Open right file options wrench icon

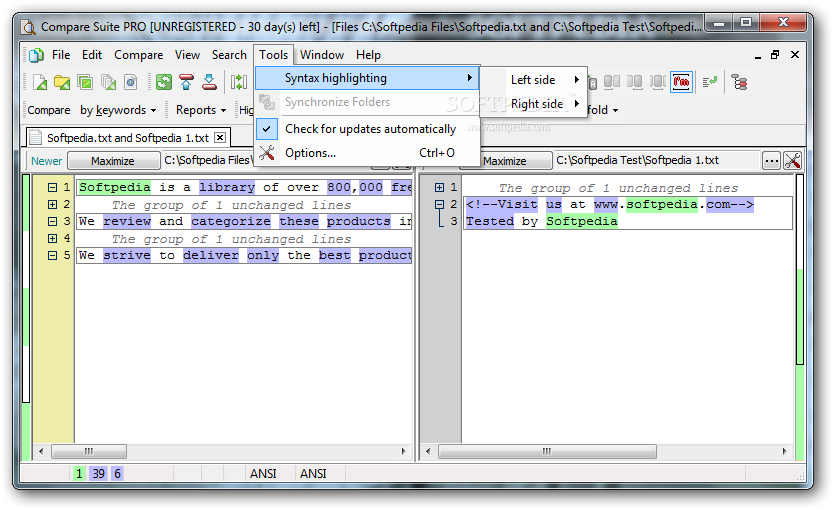point(792,160)
